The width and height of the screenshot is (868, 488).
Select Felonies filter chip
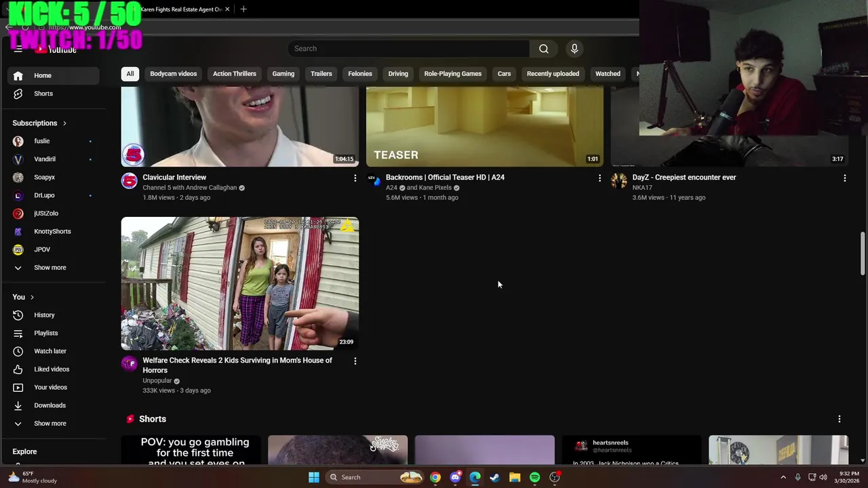[x=360, y=74]
